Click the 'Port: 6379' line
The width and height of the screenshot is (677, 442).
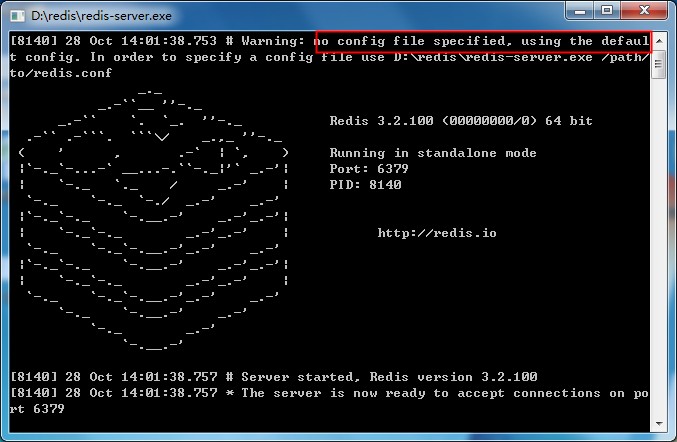pos(369,169)
